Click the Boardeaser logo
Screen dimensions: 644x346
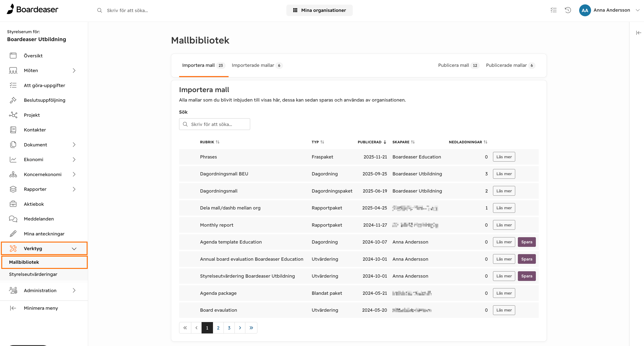click(33, 9)
